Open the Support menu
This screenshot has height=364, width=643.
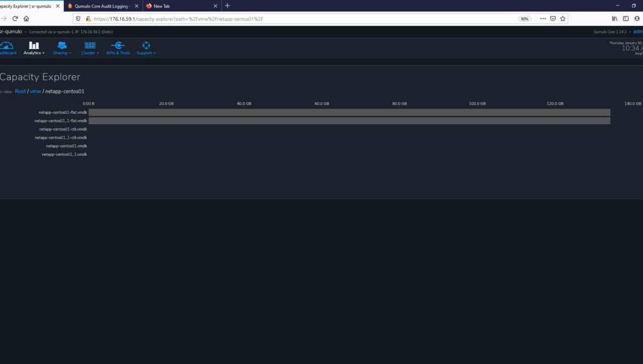click(x=146, y=48)
